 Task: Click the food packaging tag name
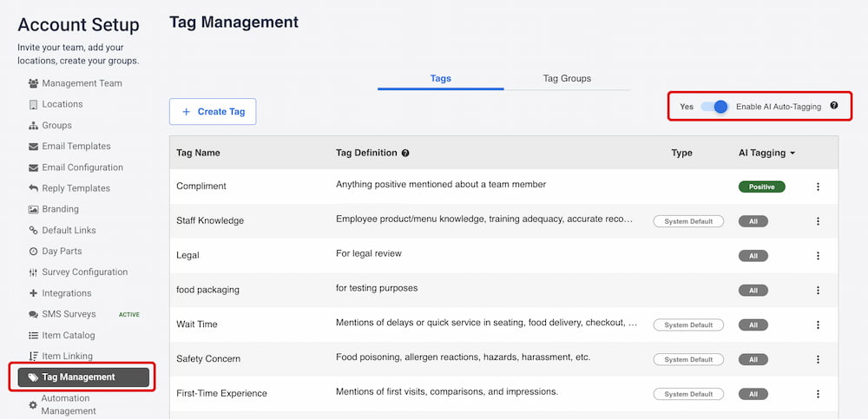[x=208, y=290]
